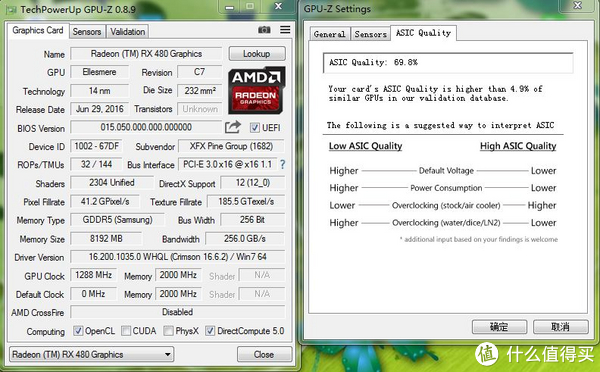Confirm settings with the 确定 button
Image resolution: width=600 pixels, height=372 pixels.
(x=499, y=327)
